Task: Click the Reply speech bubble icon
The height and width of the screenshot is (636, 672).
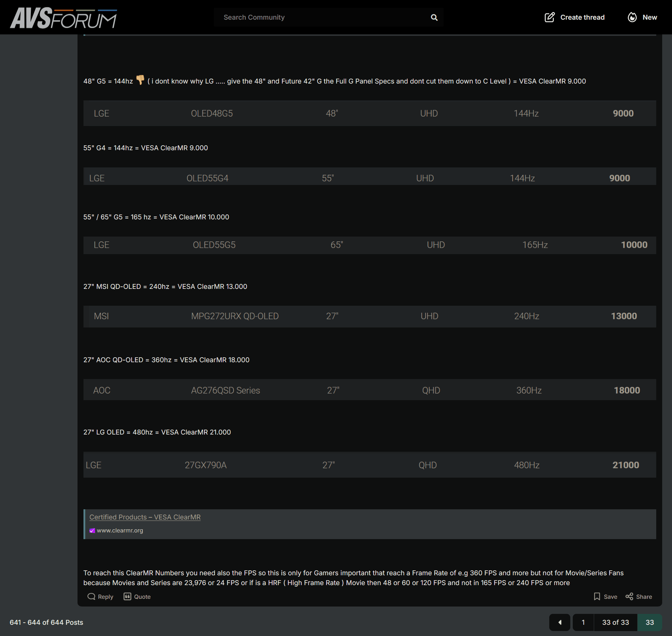Action: click(91, 597)
